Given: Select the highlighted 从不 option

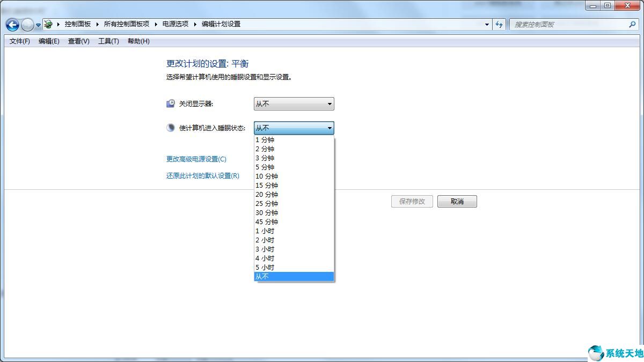Looking at the screenshot, I should click(294, 277).
